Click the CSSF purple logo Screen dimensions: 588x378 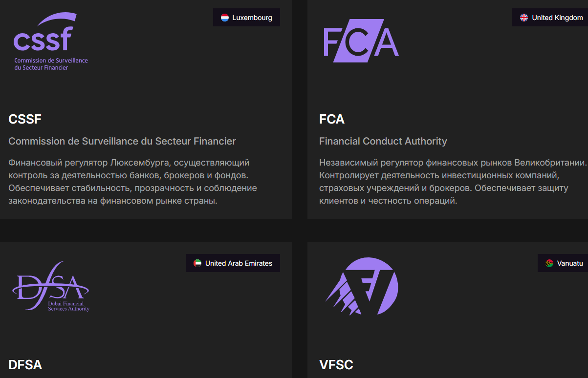(x=50, y=42)
